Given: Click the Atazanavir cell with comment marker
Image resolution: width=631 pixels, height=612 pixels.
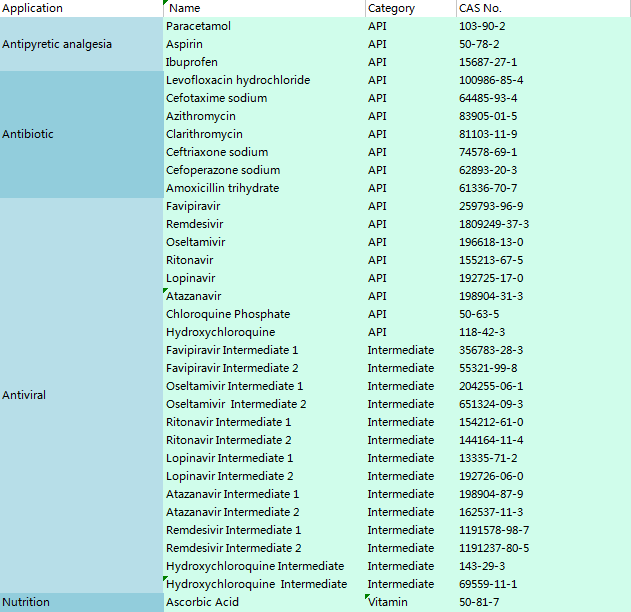Looking at the screenshot, I should 263,296.
